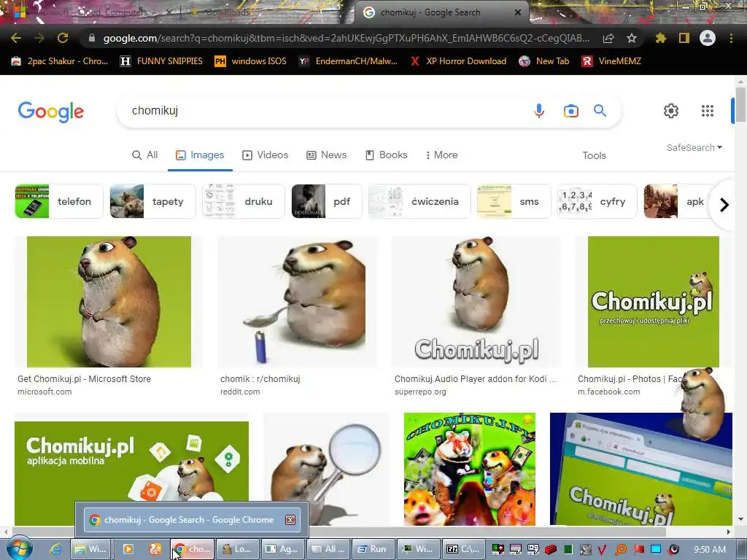Open the Chomikuj Audio Player Kodi image
Screen dimensions: 747x560
pyautogui.click(x=476, y=302)
